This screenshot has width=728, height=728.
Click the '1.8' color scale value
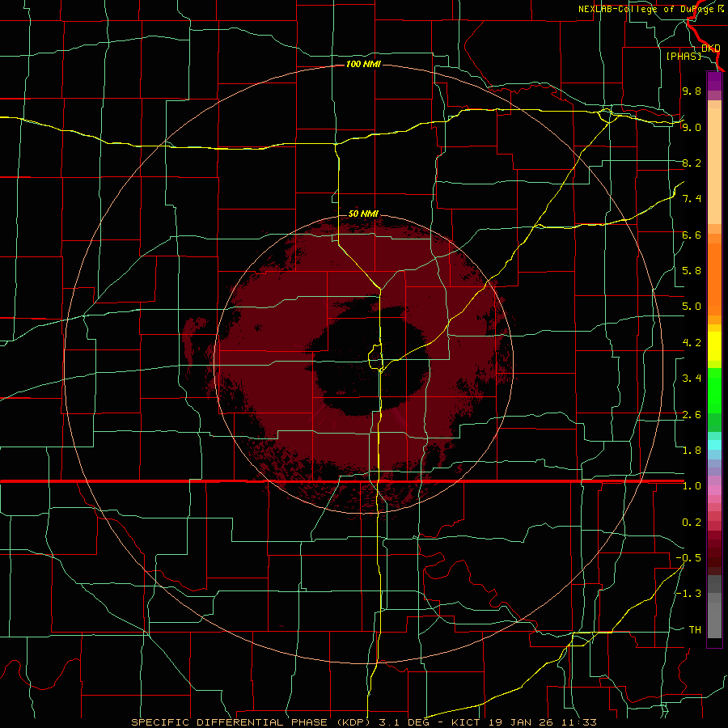pos(692,451)
